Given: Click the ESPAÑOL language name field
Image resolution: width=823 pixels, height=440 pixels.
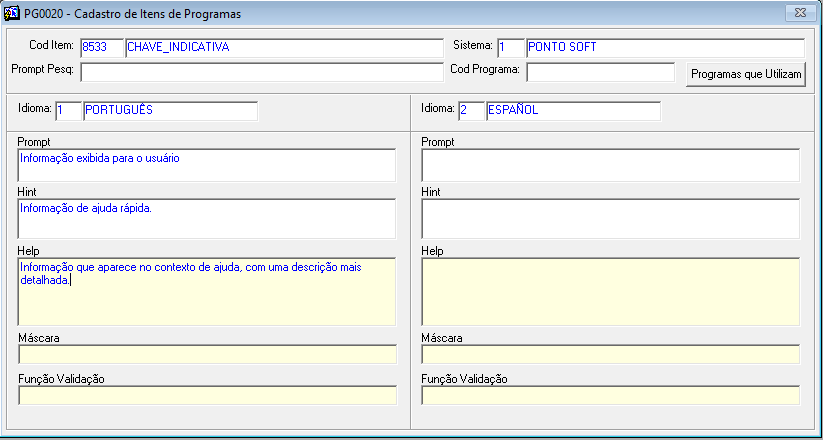Looking at the screenshot, I should point(574,111).
